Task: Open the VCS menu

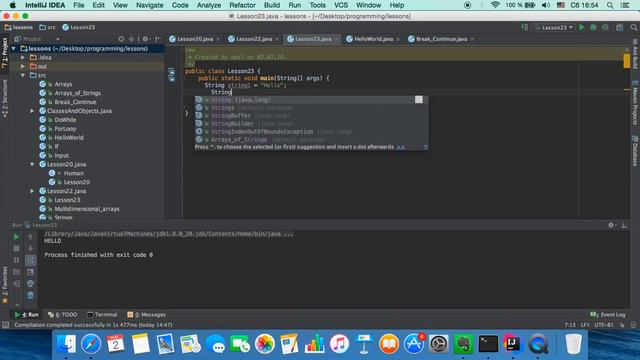Action: coord(341,5)
